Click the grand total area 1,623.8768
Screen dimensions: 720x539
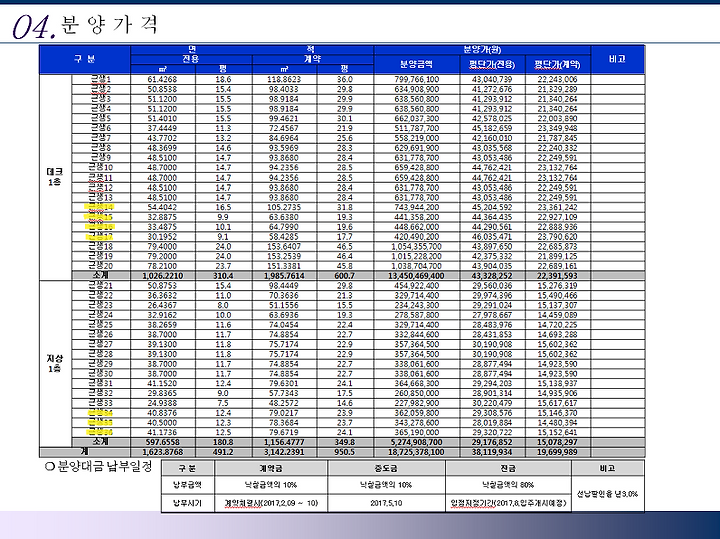163,452
